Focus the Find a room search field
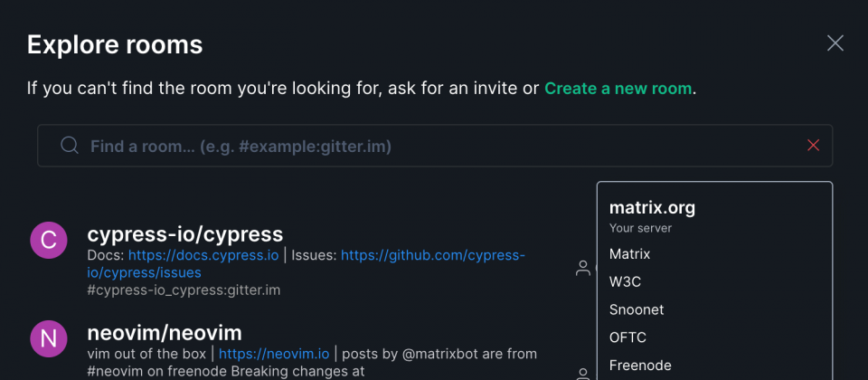This screenshot has width=868, height=380. pyautogui.click(x=435, y=146)
